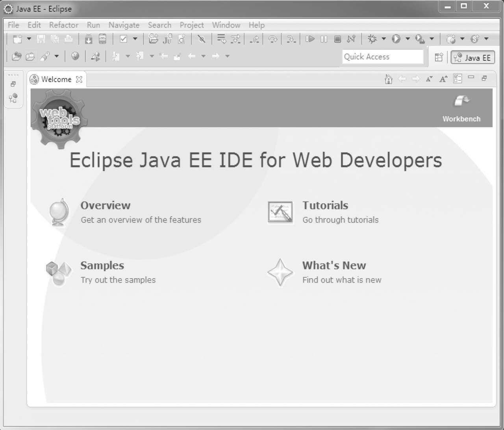Click the Magnify font size icon
This screenshot has height=430, width=504.
click(443, 79)
